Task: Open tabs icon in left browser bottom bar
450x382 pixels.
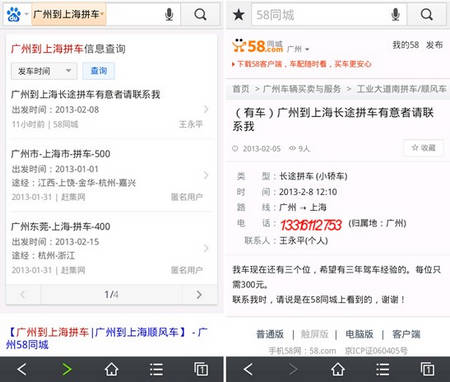Action: [x=201, y=369]
